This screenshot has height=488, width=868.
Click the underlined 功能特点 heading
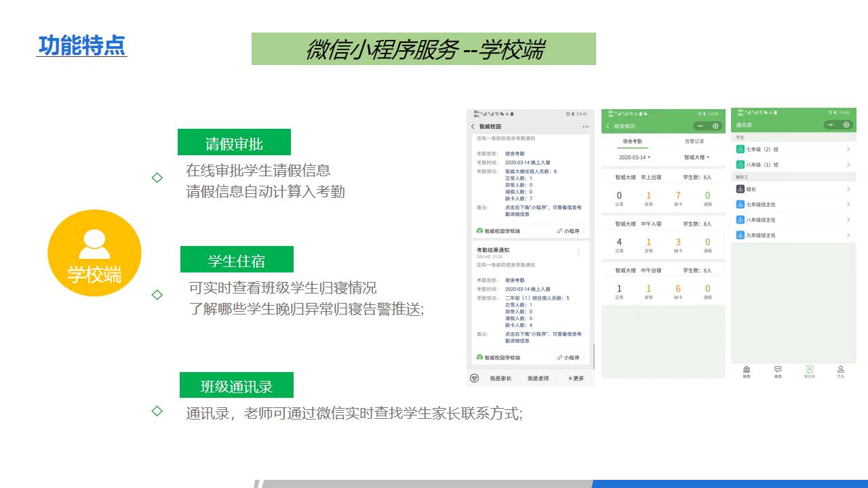pyautogui.click(x=81, y=45)
